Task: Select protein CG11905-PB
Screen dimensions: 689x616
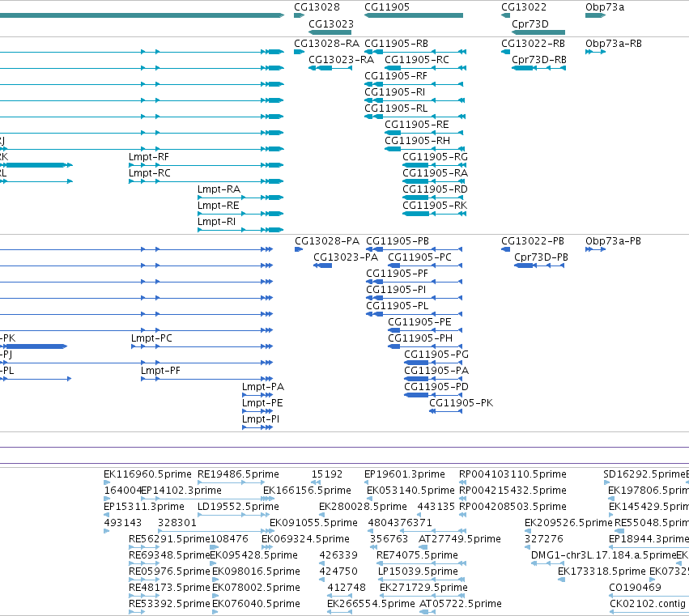Action: (x=398, y=241)
